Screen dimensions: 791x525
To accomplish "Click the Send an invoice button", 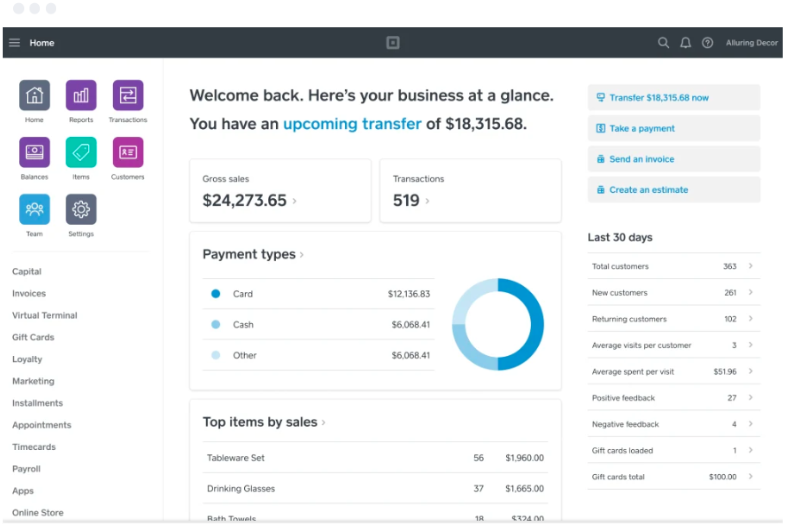I will [673, 159].
